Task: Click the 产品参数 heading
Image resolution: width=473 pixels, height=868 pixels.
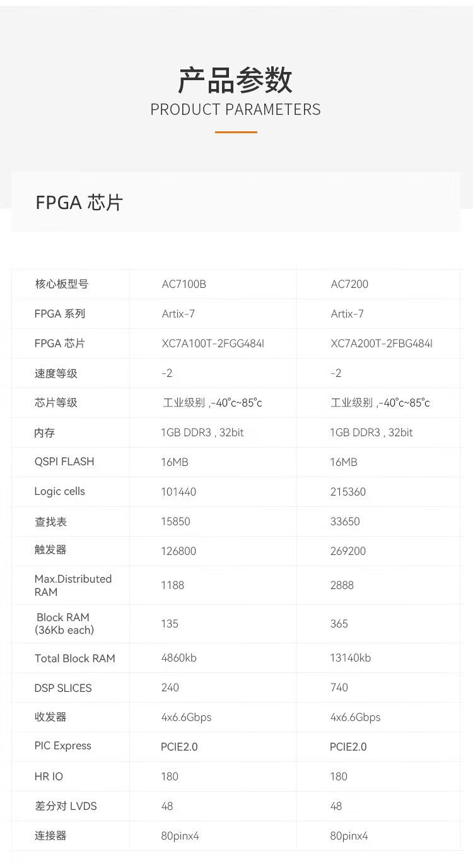Action: (235, 80)
